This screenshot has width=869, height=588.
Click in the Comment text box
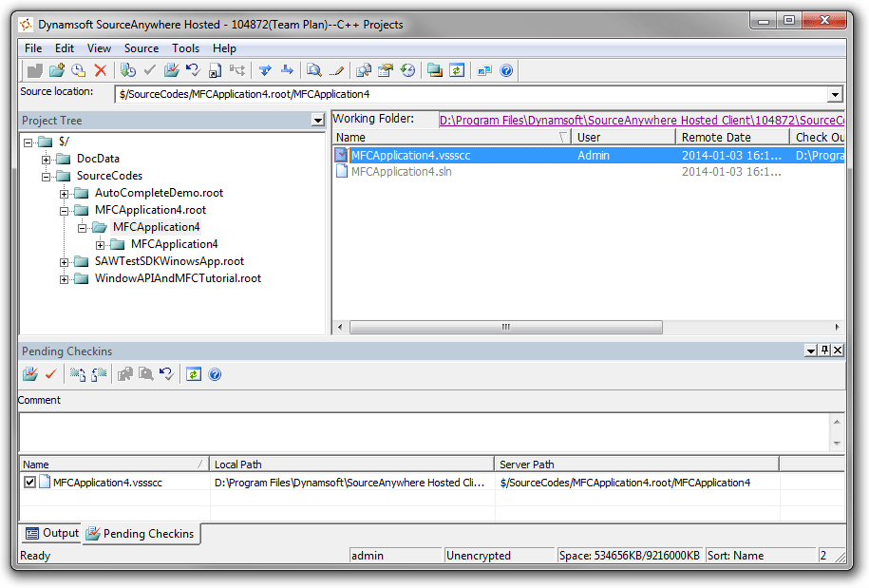(x=423, y=431)
